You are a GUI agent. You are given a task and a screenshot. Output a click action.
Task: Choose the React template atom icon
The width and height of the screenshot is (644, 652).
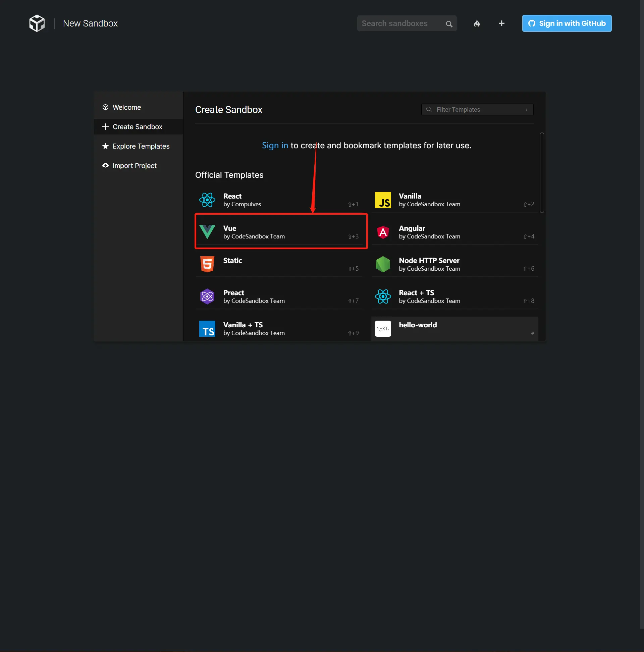pyautogui.click(x=207, y=200)
